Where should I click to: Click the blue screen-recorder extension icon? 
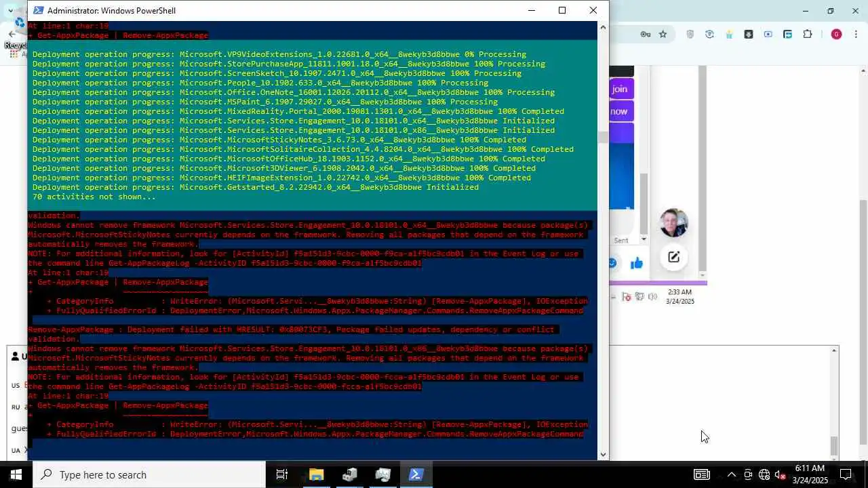pos(768,34)
